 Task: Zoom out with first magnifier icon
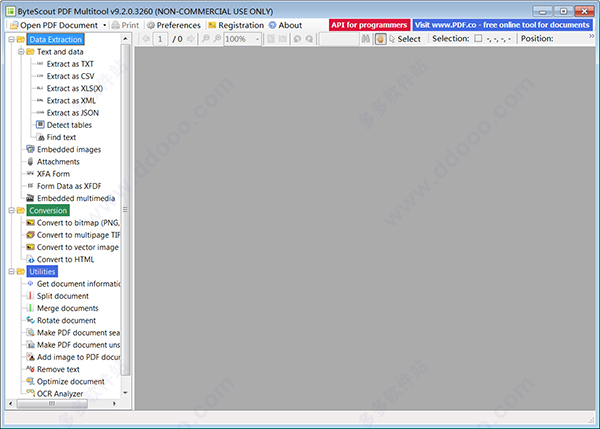pyautogui.click(x=205, y=39)
